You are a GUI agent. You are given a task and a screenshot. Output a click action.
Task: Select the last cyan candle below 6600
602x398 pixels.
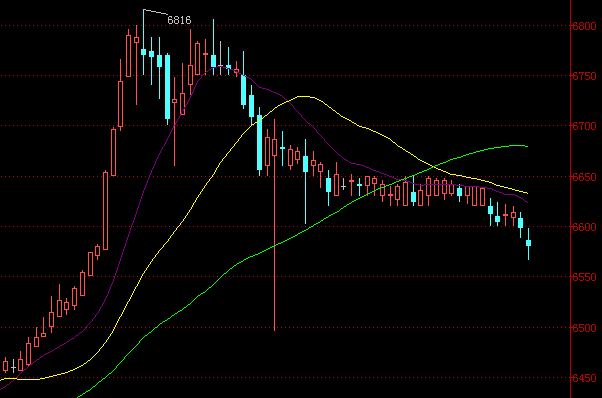pyautogui.click(x=529, y=243)
